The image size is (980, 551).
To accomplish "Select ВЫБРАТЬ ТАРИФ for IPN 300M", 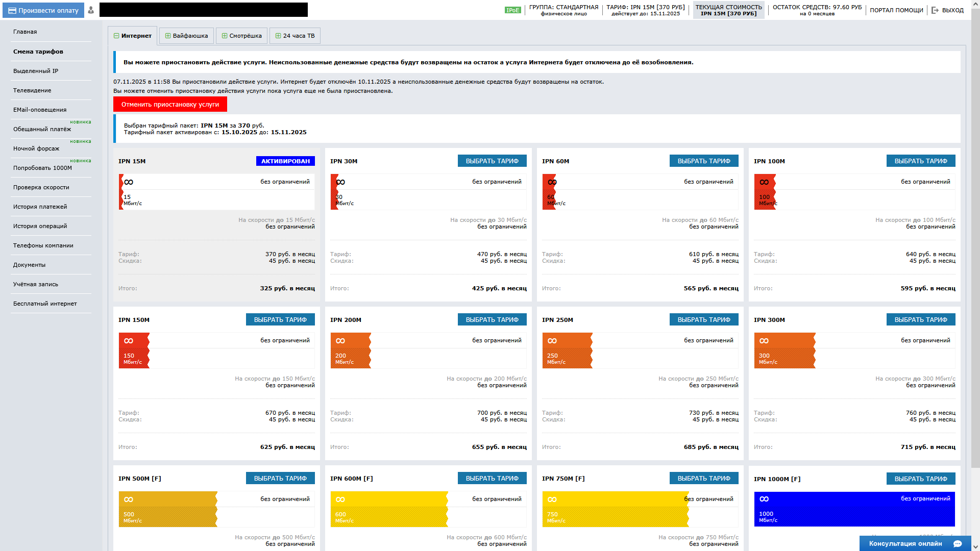I will (x=920, y=319).
